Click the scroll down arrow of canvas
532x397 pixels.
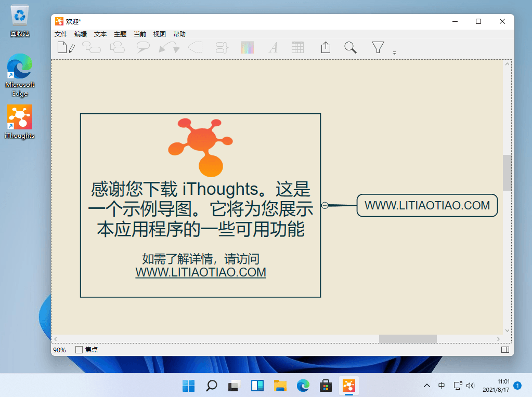(x=507, y=330)
